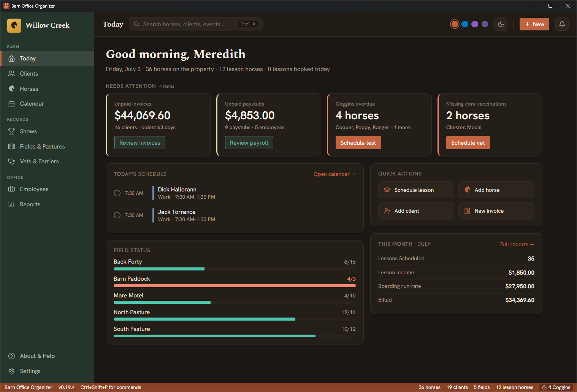The image size is (577, 392).
Task: Click Boarding run-rate $27,950.00 value
Action: (x=520, y=286)
